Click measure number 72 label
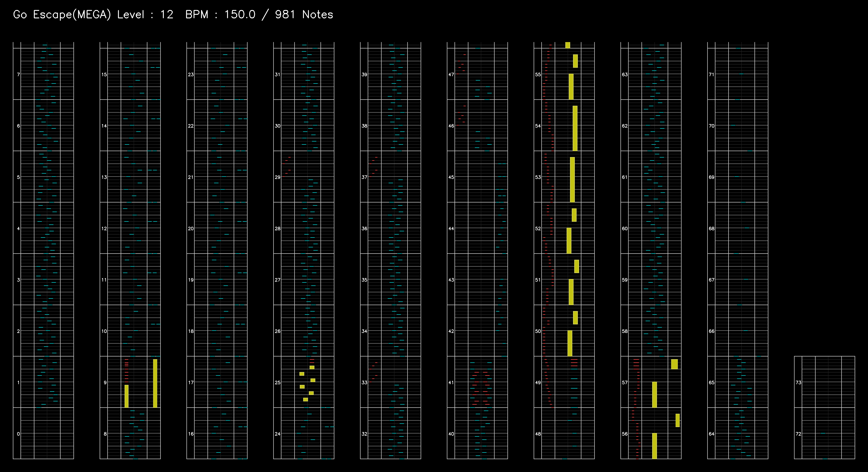Image resolution: width=868 pixels, height=472 pixels. [798, 434]
